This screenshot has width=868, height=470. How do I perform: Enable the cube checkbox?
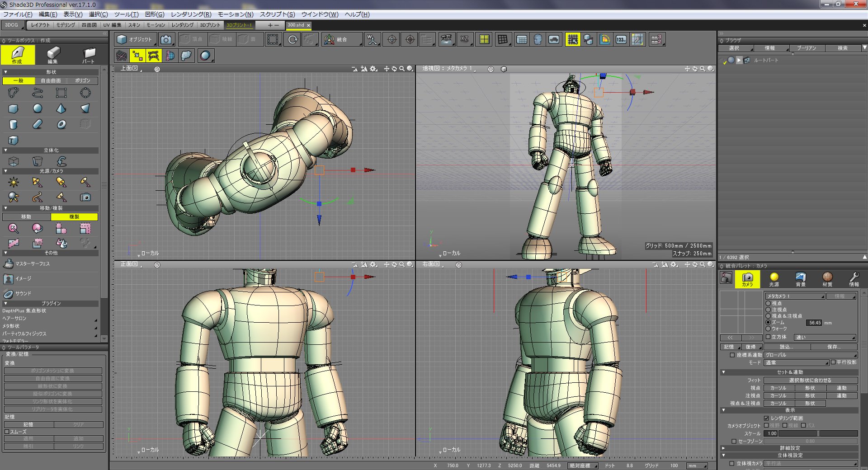click(x=768, y=337)
